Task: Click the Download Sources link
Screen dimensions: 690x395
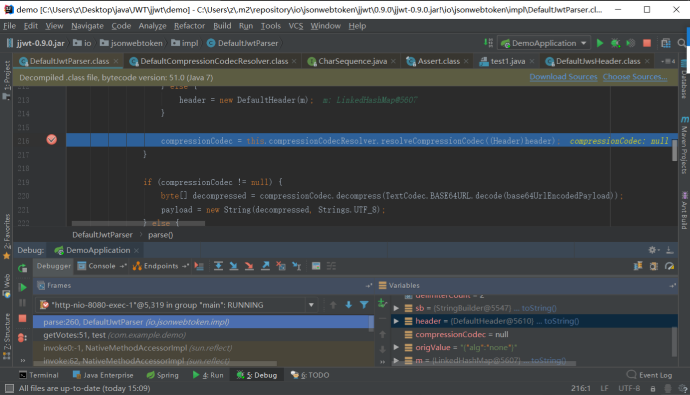Action: point(563,77)
